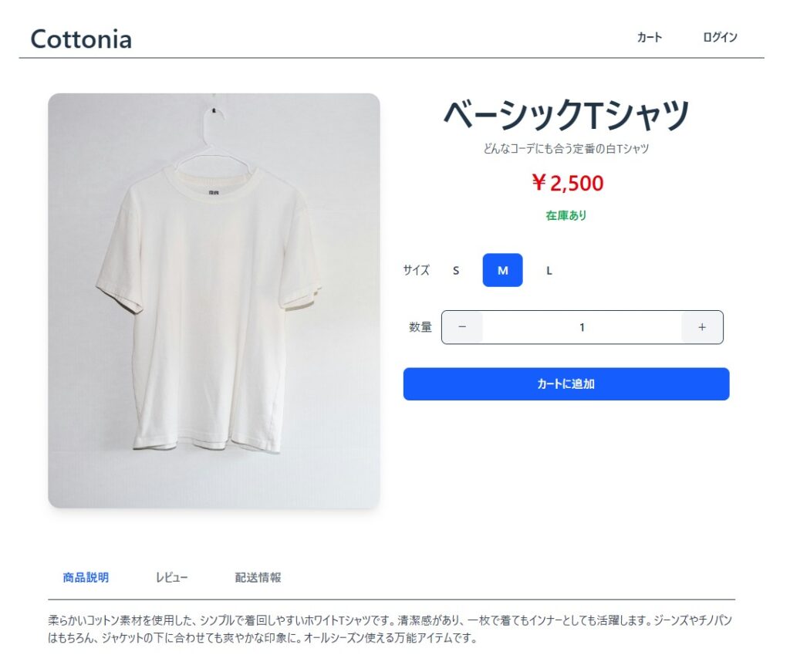Click the ベーシックTシャツ product title

(x=565, y=116)
